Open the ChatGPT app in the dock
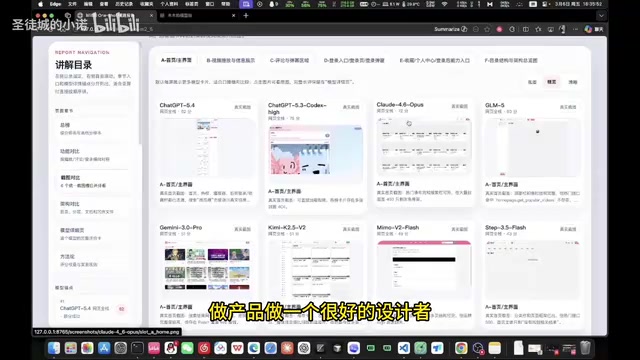This screenshot has width=640, height=360. [x=304, y=348]
